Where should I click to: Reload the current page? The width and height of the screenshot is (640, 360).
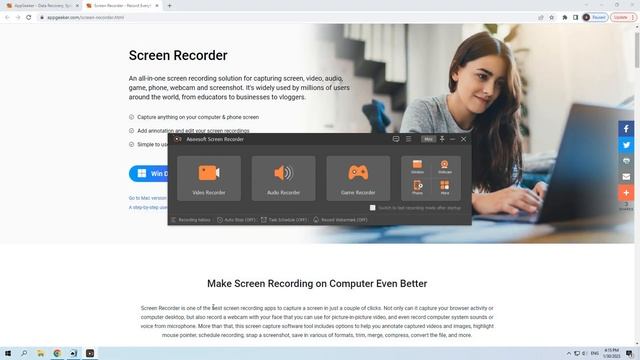point(29,18)
